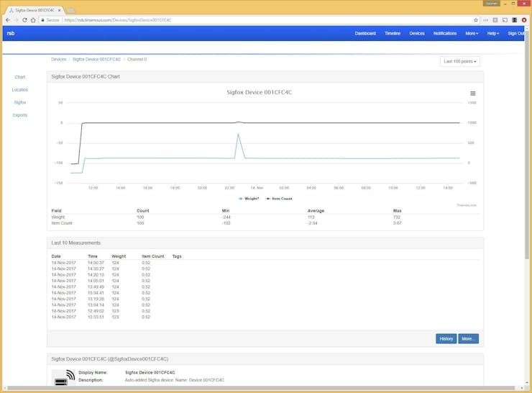Click the Sigfox device thumbnail icon
Screen dimensions: 532x393
click(x=64, y=377)
